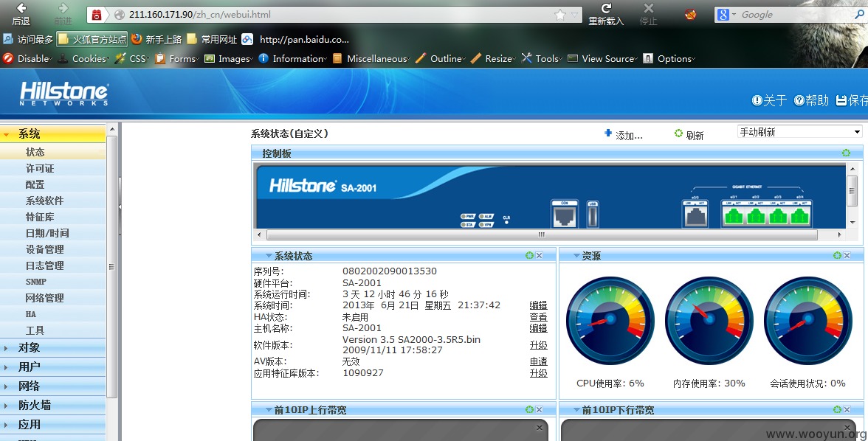Expand the 网络 sidebar section

click(52, 386)
